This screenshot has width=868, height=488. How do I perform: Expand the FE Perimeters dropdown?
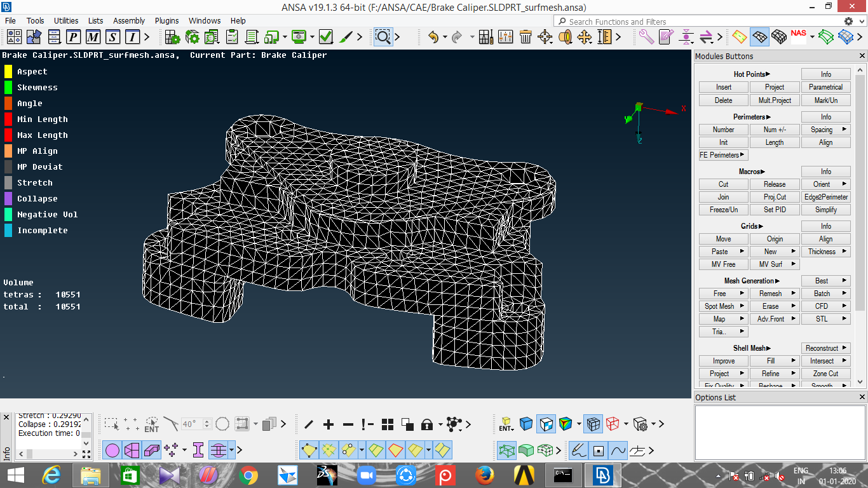[724, 155]
